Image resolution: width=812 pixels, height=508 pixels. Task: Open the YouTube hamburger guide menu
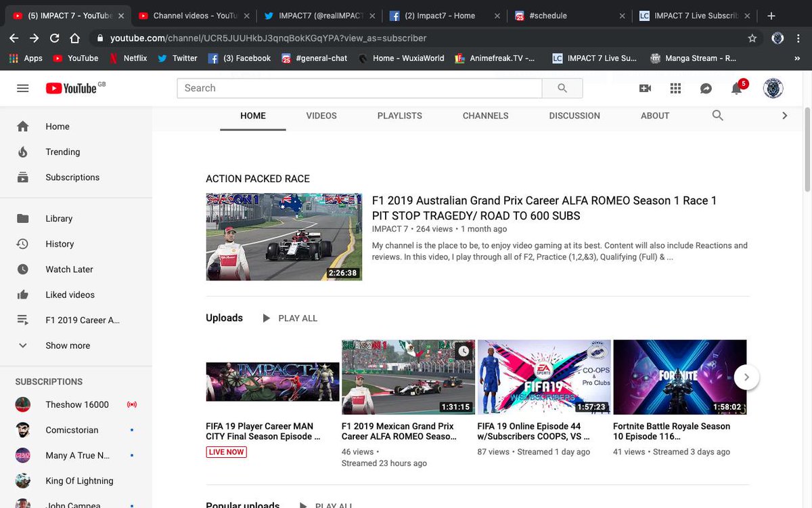(x=22, y=88)
